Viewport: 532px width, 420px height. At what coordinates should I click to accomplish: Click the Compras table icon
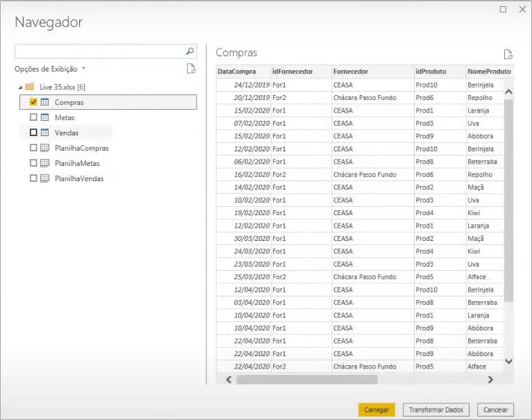coord(44,102)
